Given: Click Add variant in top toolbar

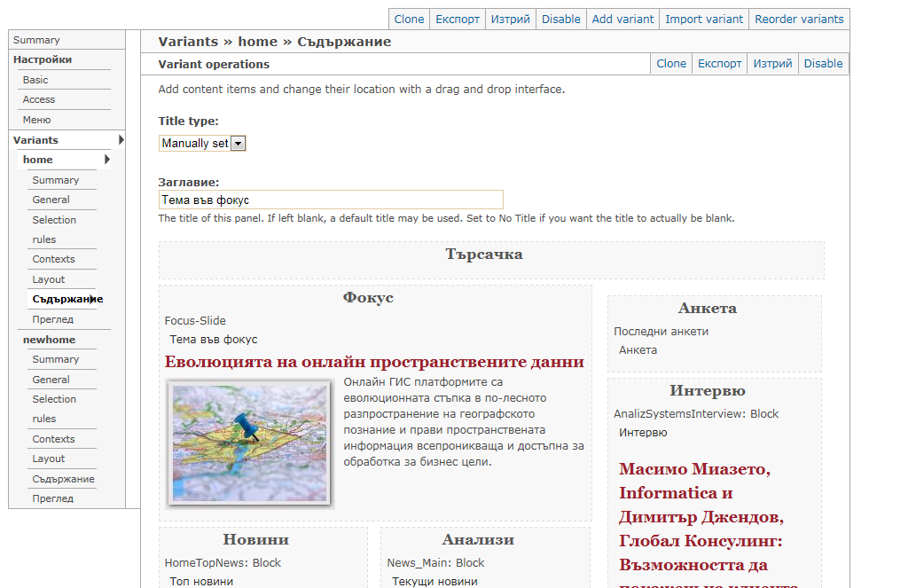Looking at the screenshot, I should click(x=622, y=19).
